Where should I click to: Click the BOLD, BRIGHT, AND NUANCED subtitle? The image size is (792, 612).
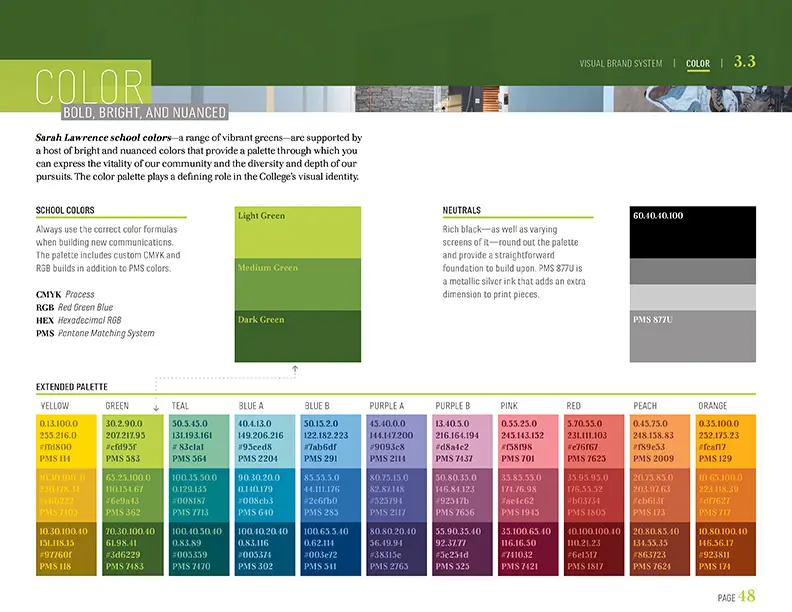click(144, 112)
